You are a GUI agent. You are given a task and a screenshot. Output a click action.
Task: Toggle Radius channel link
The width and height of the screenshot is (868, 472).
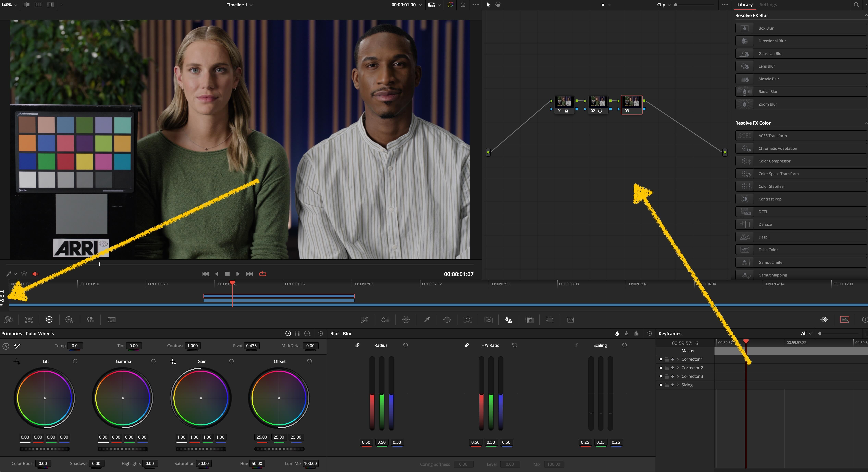[x=357, y=345]
